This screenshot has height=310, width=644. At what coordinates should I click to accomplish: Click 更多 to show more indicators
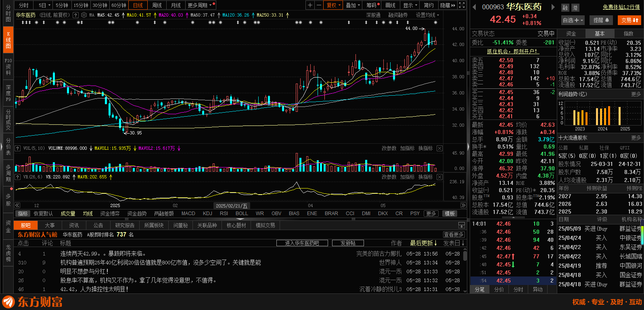click(431, 214)
